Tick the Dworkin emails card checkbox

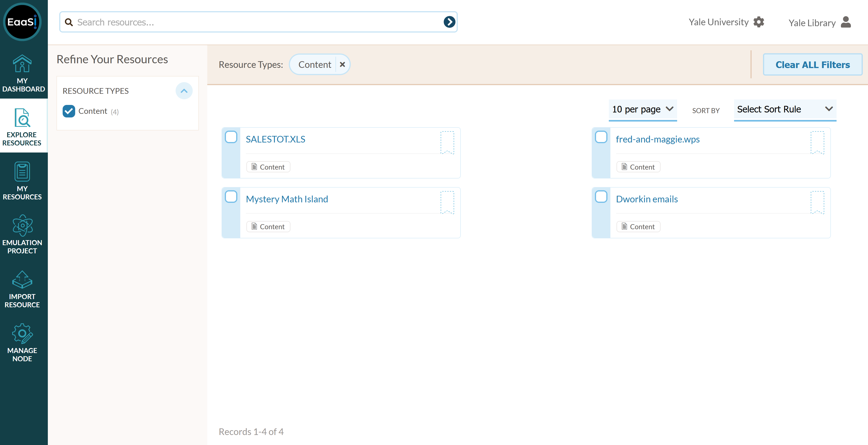pos(601,197)
